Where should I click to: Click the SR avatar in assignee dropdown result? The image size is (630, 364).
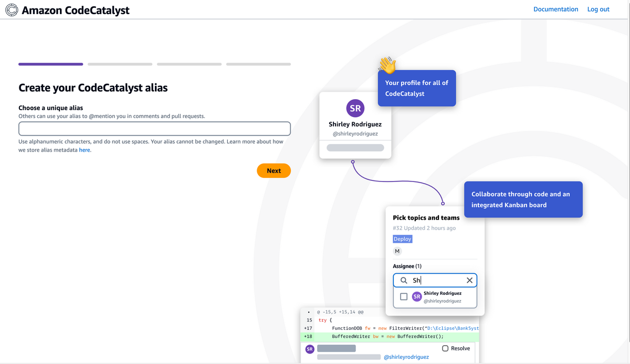tap(417, 297)
